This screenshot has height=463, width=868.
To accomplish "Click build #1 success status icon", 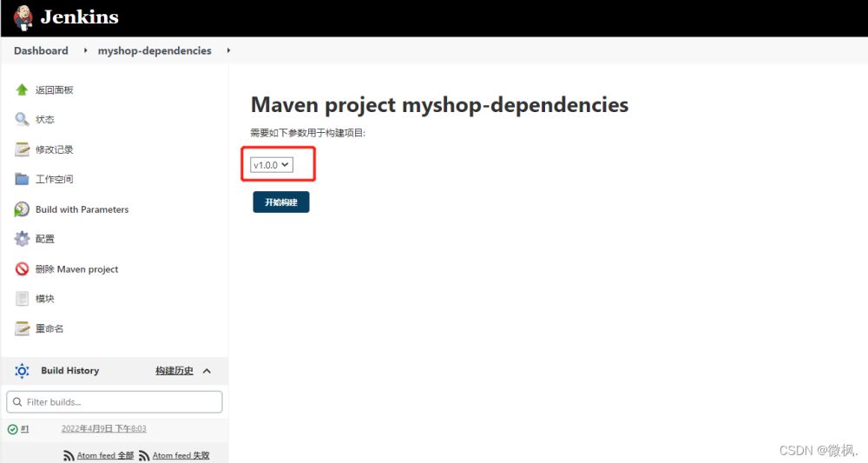I will [x=12, y=428].
